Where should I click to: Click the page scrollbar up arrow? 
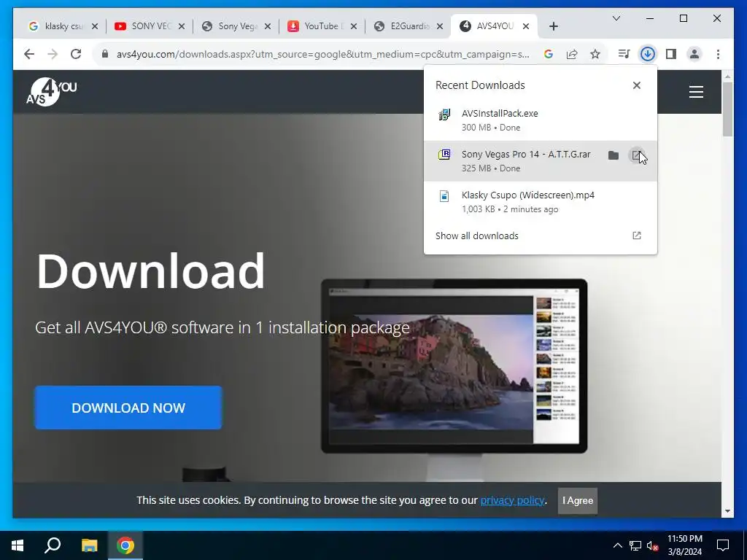727,76
